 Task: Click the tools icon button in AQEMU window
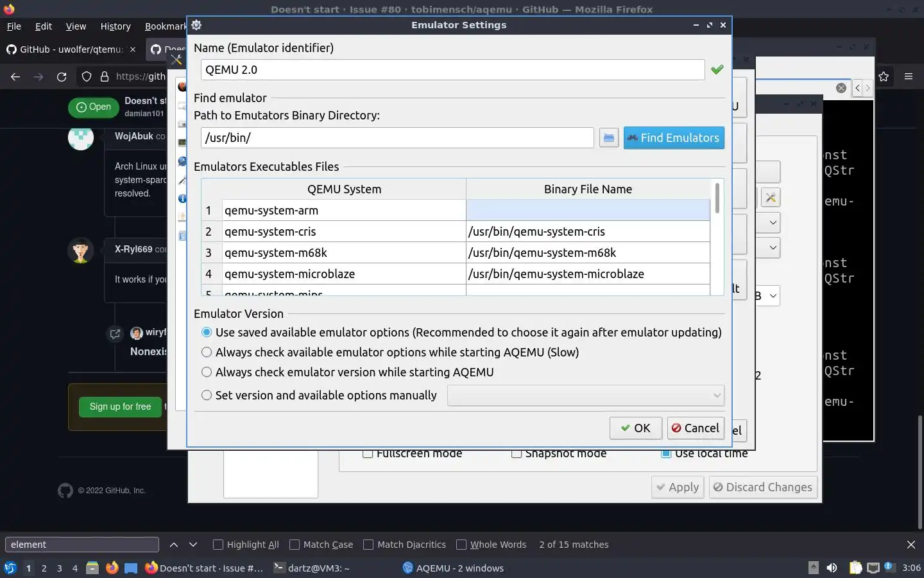[x=771, y=198]
